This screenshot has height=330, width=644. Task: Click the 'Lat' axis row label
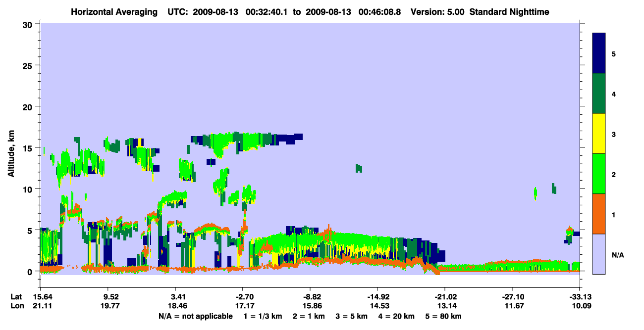pos(16,297)
